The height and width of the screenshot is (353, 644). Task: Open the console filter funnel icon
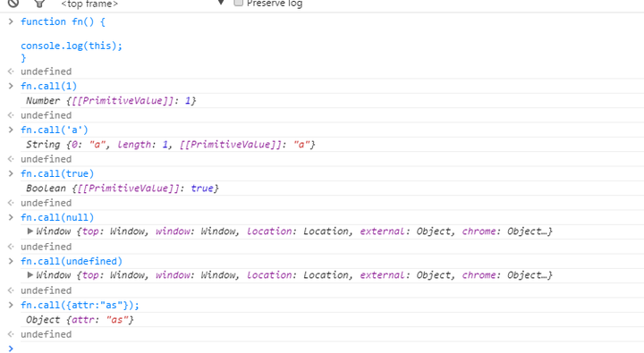pyautogui.click(x=39, y=4)
